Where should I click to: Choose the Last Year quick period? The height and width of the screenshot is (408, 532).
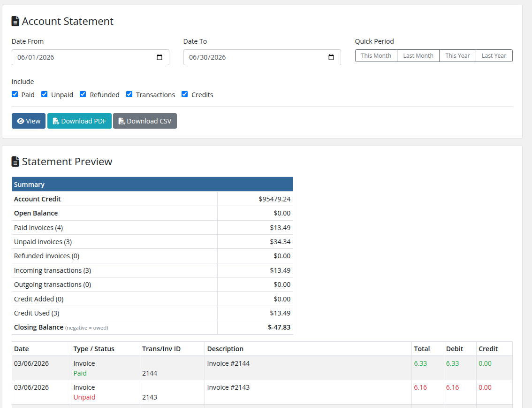pos(494,56)
